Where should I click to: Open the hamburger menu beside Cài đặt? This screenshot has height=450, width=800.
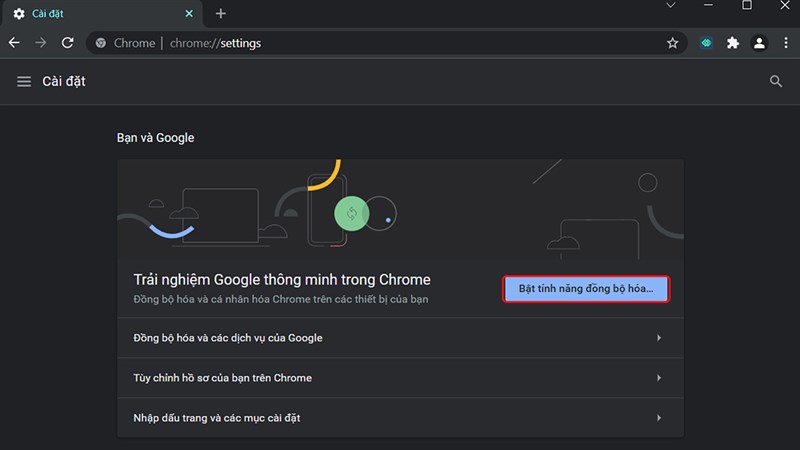[24, 81]
